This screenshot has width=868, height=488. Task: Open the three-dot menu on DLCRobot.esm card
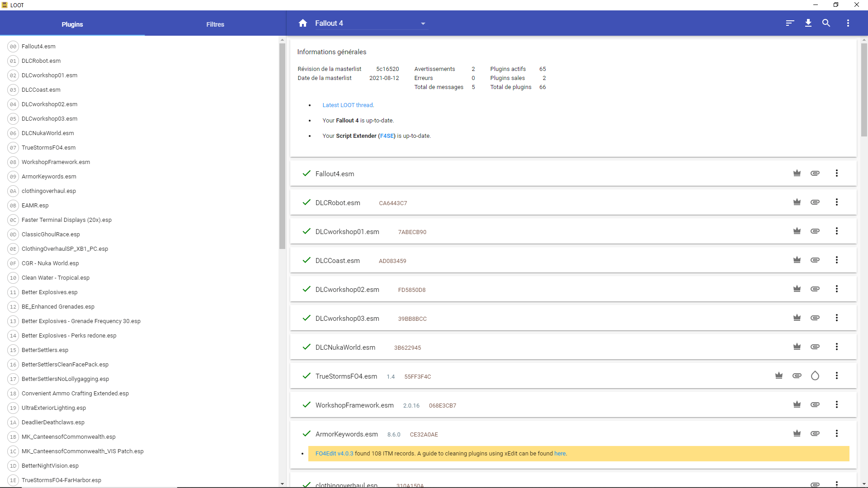(837, 202)
